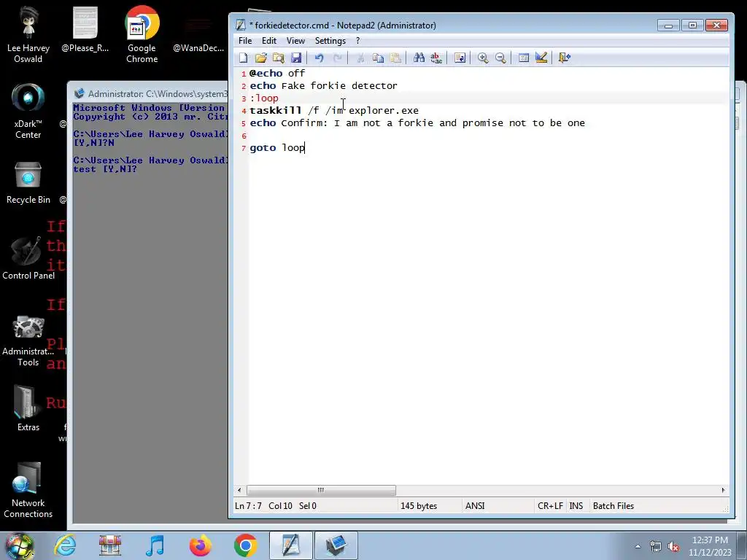Image resolution: width=747 pixels, height=560 pixels.
Task: Click the muted volume tray icon
Action: coord(673,547)
